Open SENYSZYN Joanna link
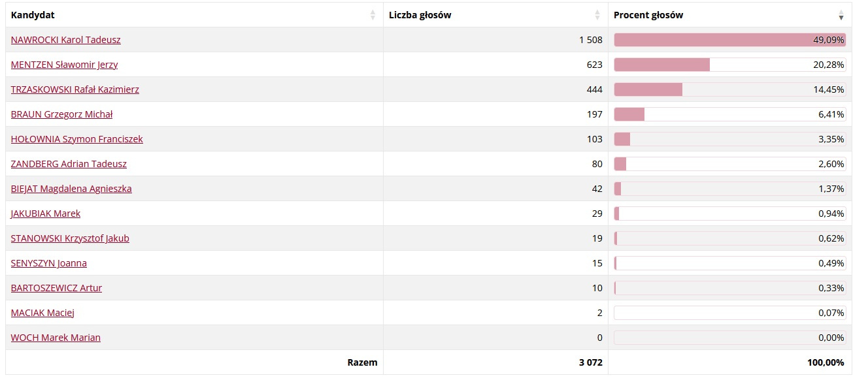 [49, 263]
